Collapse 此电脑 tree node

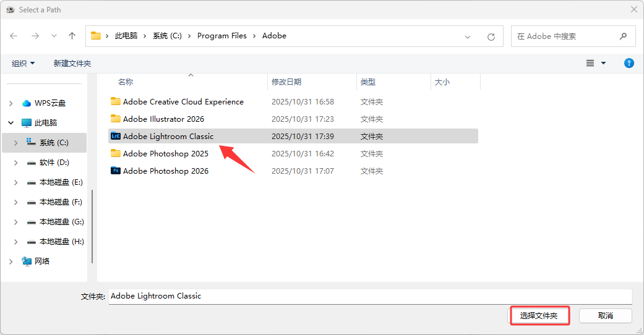[11, 123]
